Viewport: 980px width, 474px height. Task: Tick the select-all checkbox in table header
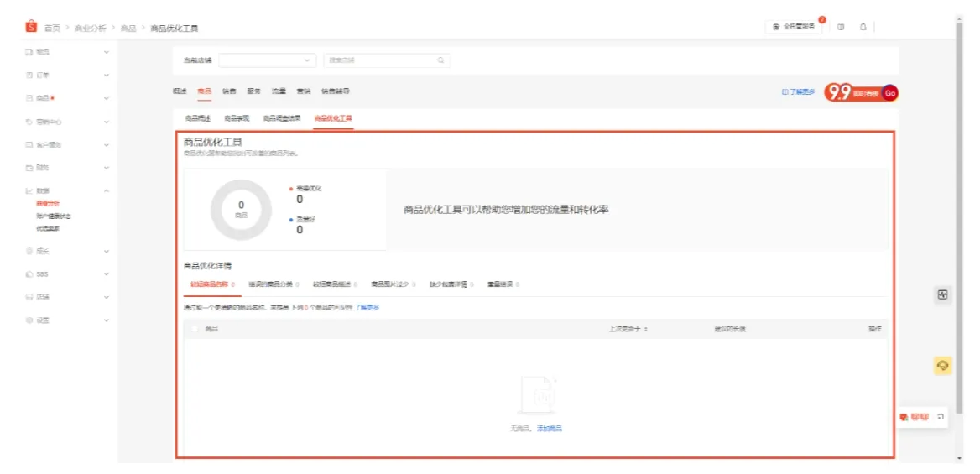195,329
